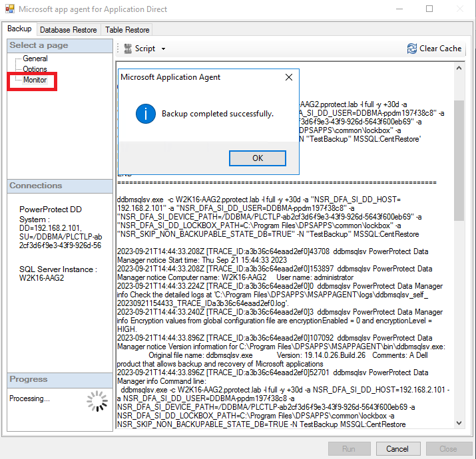Click the app icon in title bar

[x=10, y=9]
